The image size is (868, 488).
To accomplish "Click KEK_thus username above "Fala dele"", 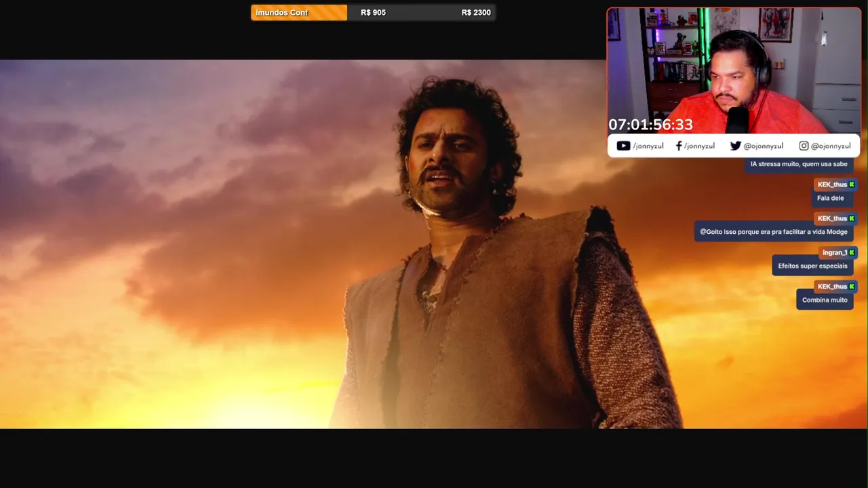I will (832, 184).
